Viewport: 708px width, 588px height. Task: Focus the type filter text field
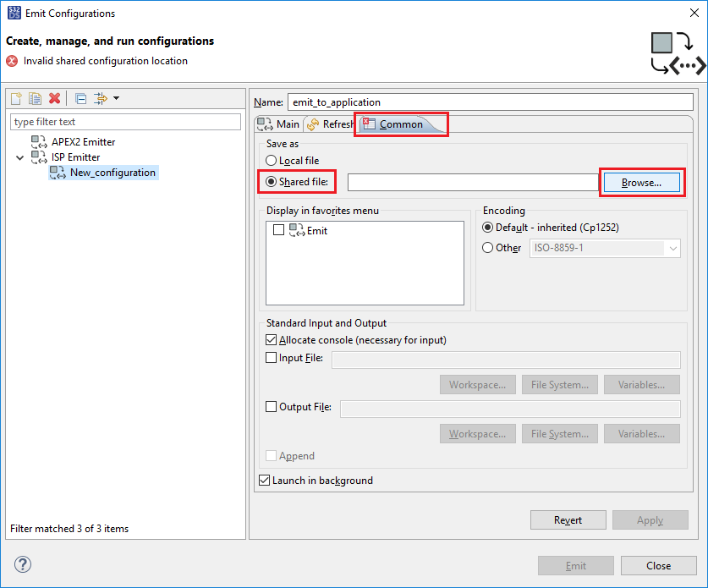125,122
